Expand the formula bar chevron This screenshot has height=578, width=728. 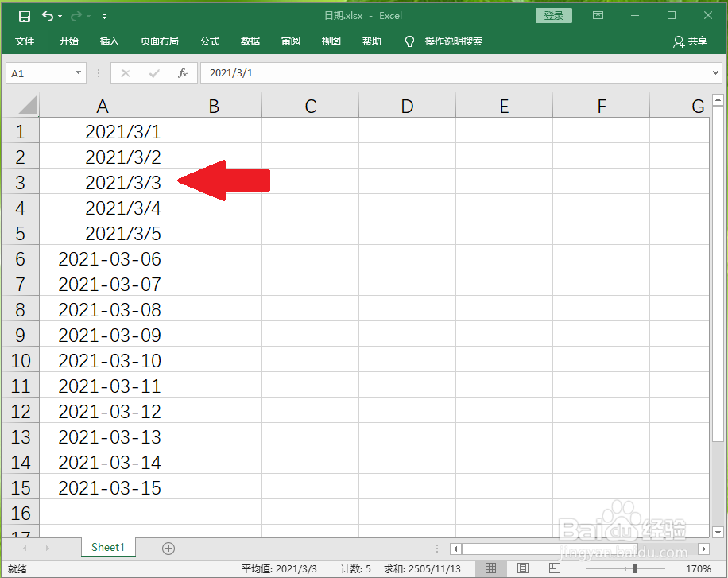715,72
